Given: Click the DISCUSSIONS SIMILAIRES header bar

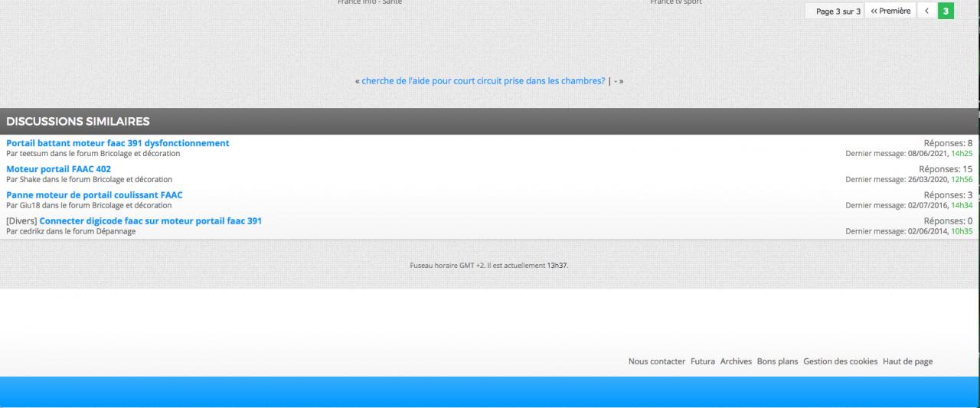Looking at the screenshot, I should coord(489,121).
